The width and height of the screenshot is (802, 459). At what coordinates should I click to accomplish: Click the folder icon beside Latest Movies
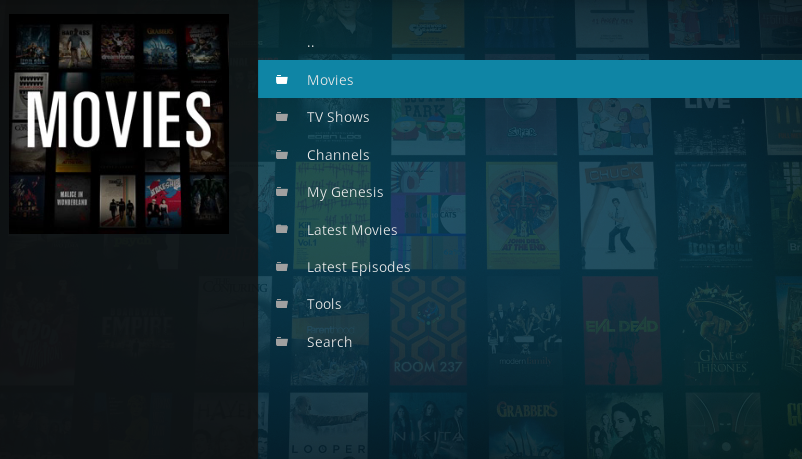282,229
